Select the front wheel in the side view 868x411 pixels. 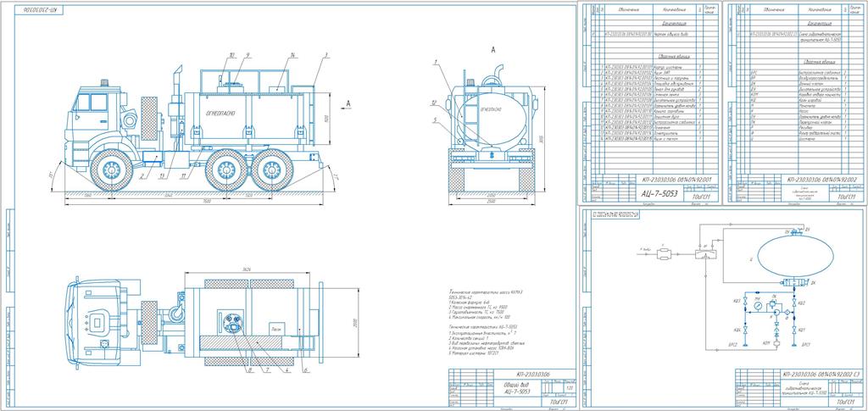[x=111, y=170]
